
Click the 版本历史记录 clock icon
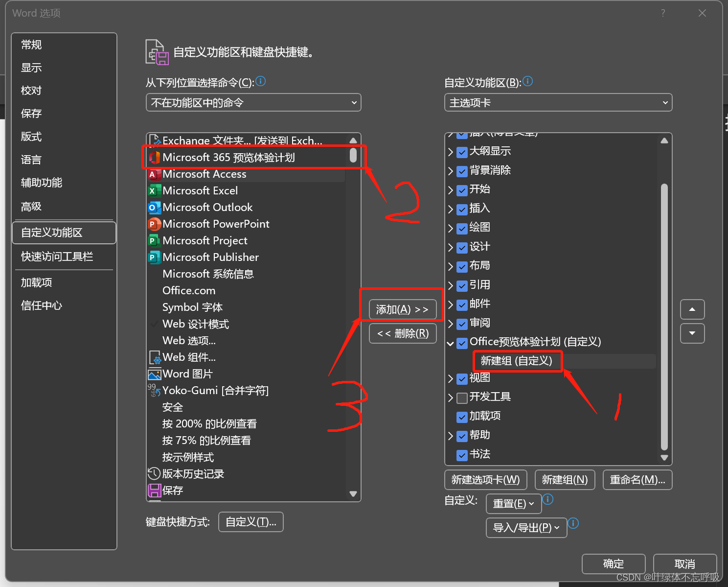click(x=154, y=474)
